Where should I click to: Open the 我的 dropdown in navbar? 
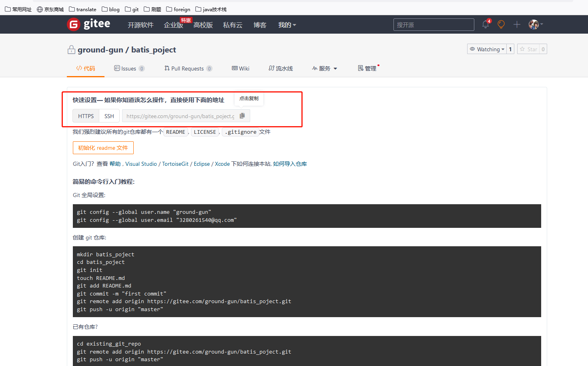(287, 25)
